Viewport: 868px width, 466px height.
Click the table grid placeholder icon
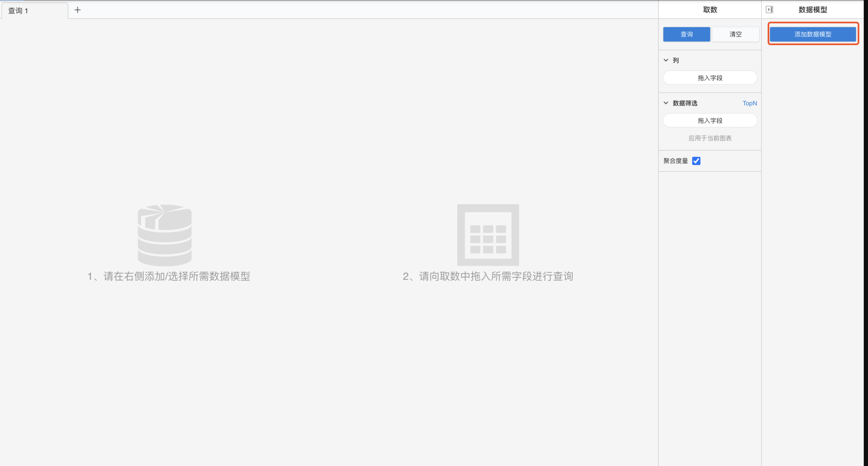(488, 235)
